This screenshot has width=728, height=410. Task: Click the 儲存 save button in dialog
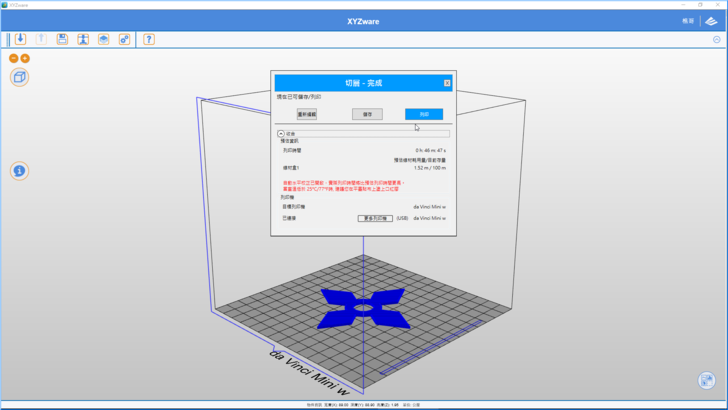click(x=367, y=114)
